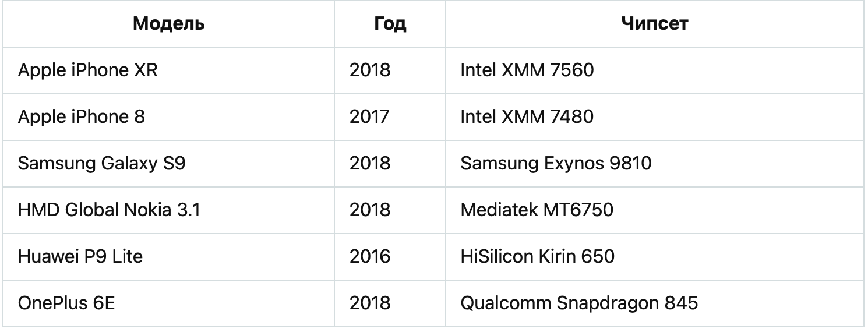868x332 pixels.
Task: Click the Чипсет column header
Action: tap(655, 24)
